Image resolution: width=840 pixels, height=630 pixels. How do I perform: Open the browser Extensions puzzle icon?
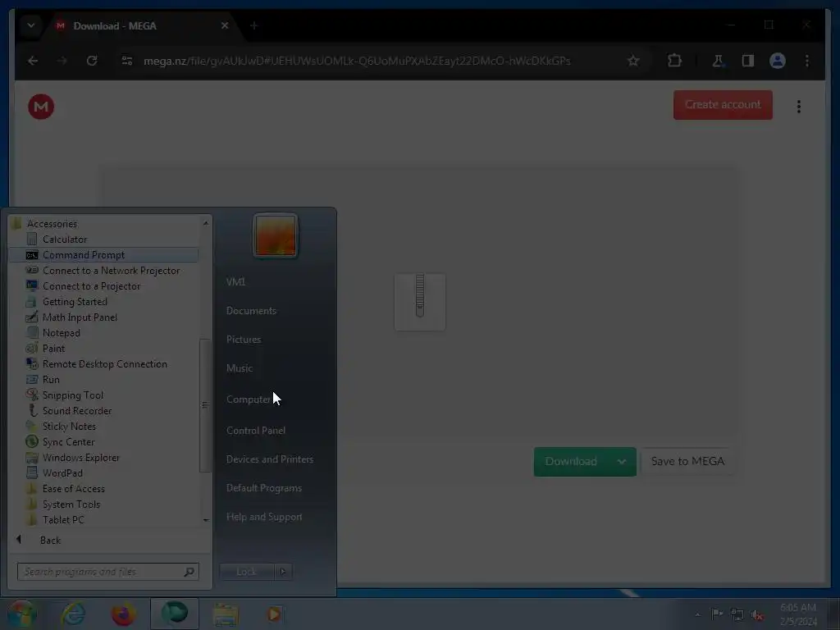tap(674, 61)
